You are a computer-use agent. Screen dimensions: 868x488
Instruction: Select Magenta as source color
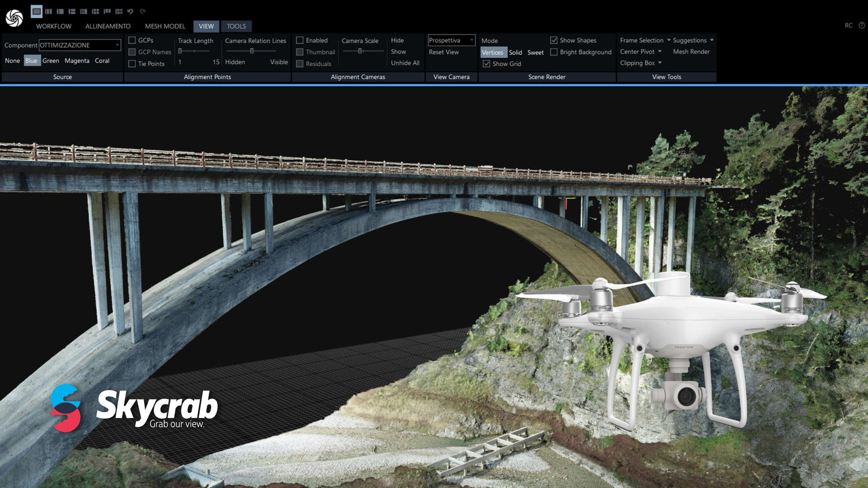tap(76, 60)
